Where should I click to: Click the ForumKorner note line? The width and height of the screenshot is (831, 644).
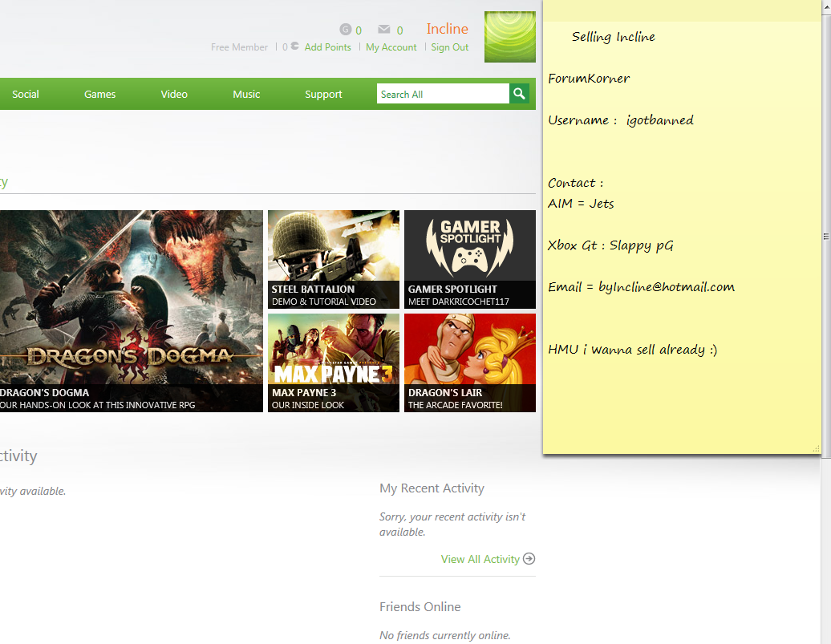pos(589,79)
